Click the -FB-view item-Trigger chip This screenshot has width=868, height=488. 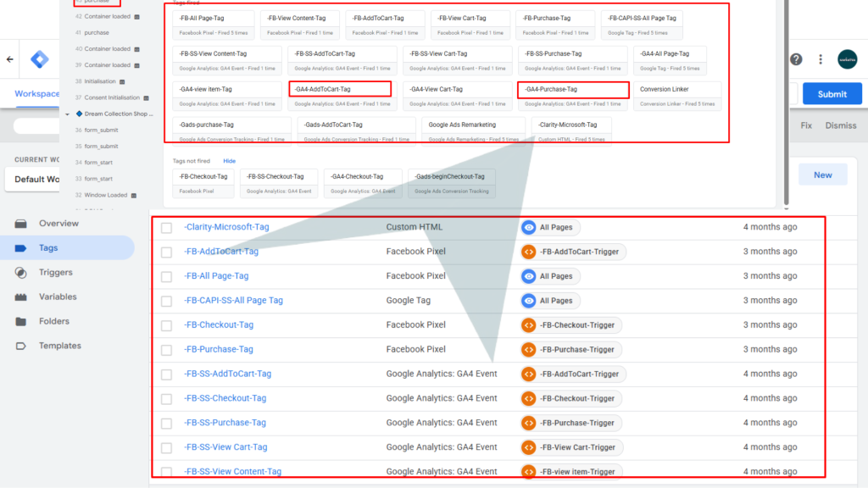coord(570,471)
